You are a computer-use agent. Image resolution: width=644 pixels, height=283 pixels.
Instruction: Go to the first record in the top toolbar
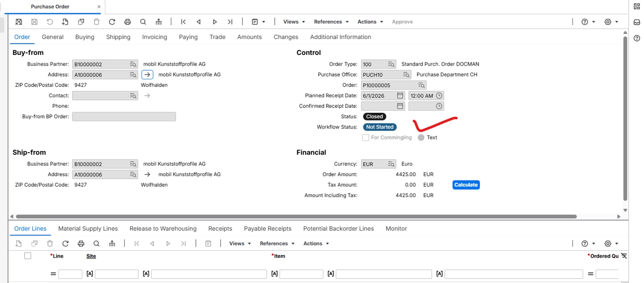183,21
